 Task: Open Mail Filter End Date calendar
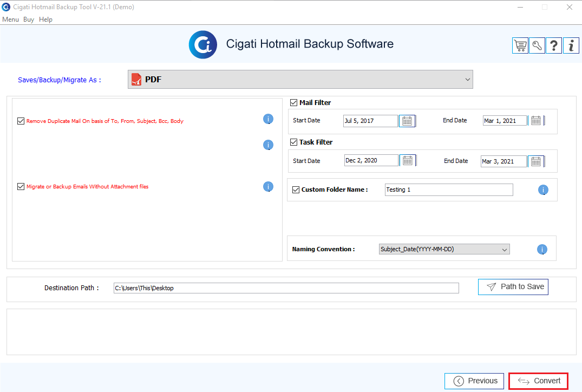535,120
